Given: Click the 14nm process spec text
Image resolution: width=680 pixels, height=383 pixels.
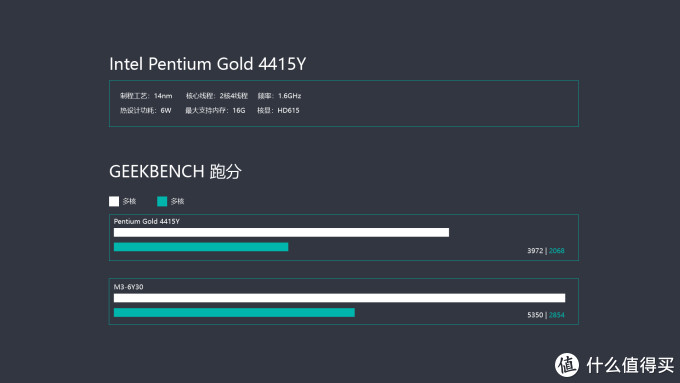Looking at the screenshot, I should (163, 96).
